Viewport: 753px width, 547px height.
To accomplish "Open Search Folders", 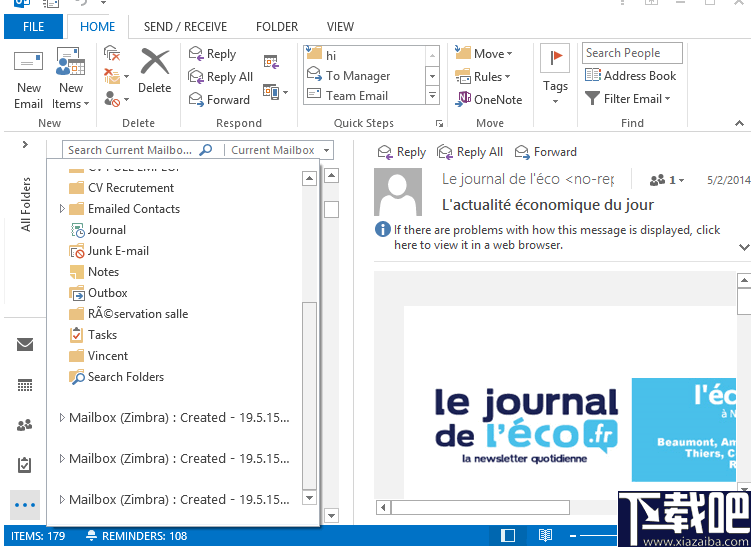I will point(116,377).
